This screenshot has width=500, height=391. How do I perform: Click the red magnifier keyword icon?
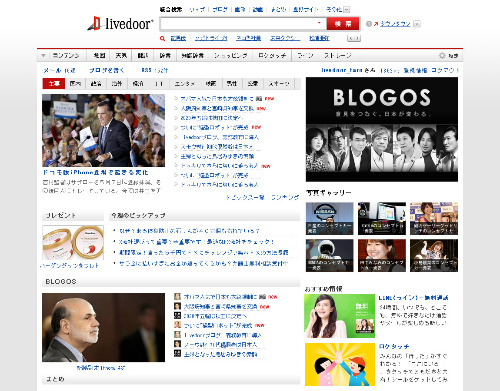click(x=162, y=39)
